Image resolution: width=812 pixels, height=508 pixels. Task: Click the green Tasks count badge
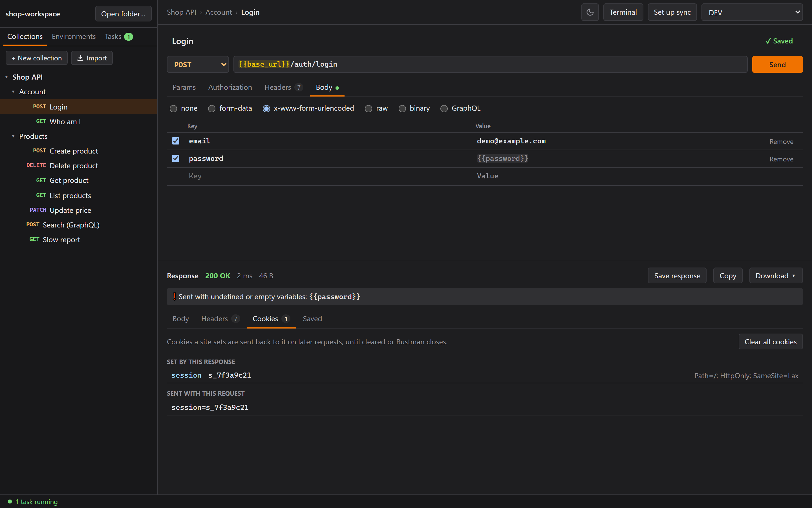[x=129, y=37]
